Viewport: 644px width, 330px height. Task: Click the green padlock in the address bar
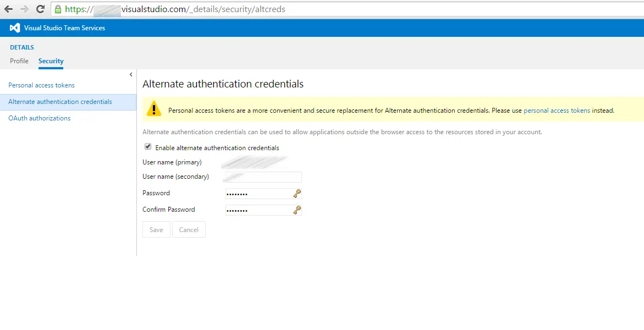(x=58, y=9)
